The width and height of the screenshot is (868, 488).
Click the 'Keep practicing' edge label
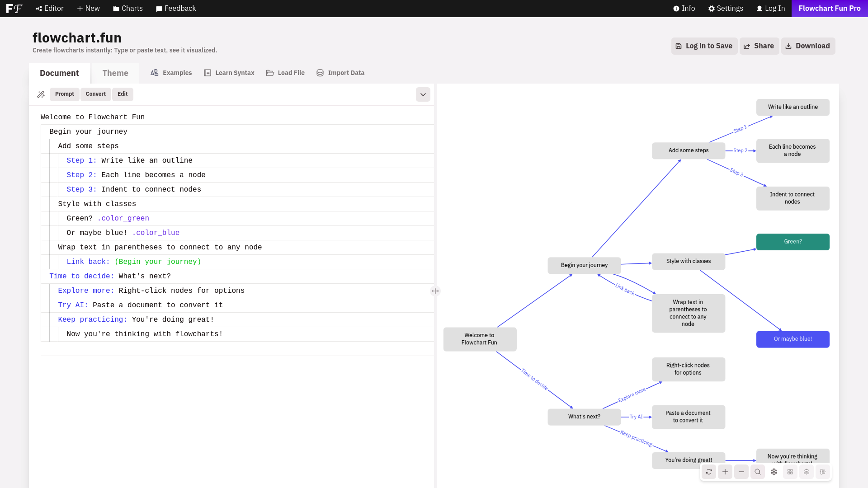pyautogui.click(x=636, y=438)
